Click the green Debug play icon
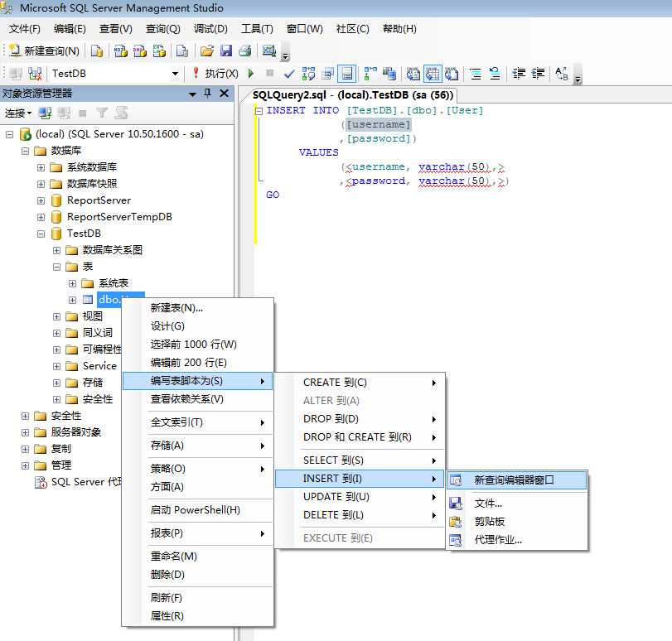This screenshot has width=672, height=641. click(x=251, y=74)
